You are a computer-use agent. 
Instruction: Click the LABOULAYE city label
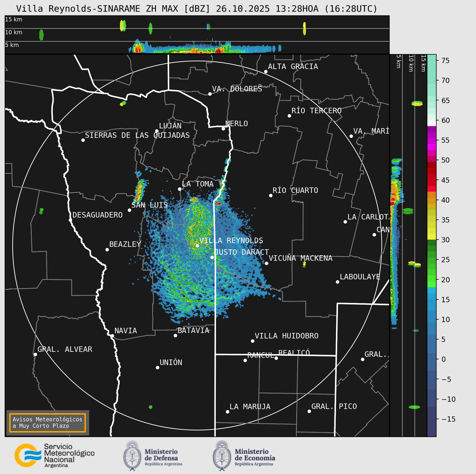coord(360,277)
